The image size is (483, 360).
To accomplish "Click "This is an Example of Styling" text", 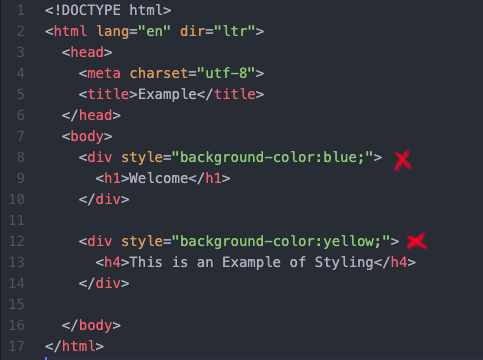I will [x=251, y=262].
